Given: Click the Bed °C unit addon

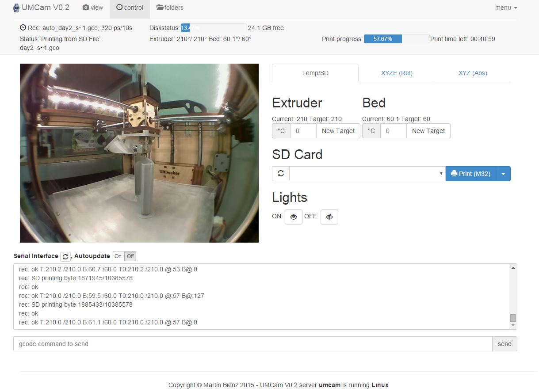Looking at the screenshot, I should [371, 131].
